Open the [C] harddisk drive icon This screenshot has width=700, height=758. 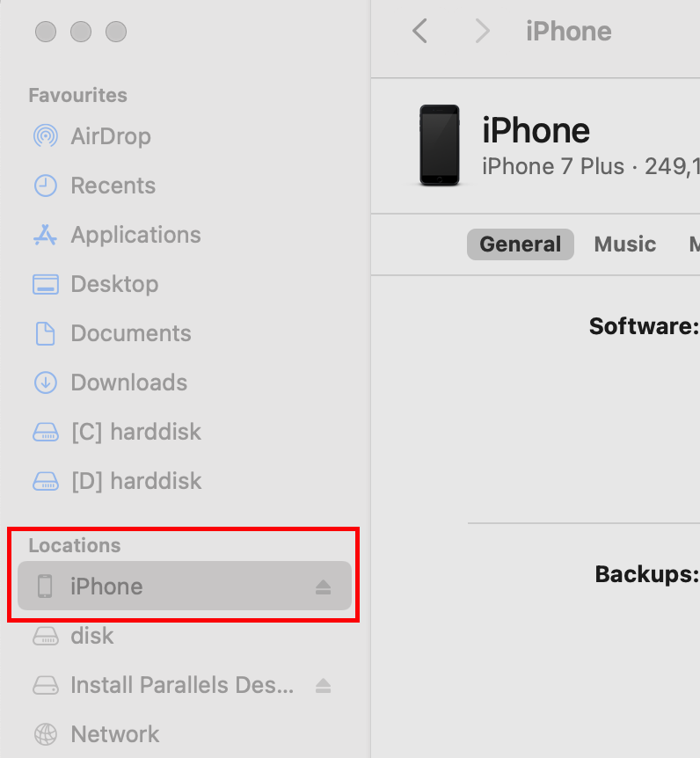coord(45,432)
